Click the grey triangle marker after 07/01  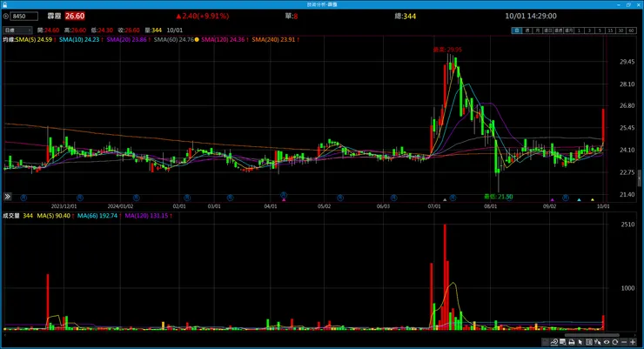click(445, 199)
